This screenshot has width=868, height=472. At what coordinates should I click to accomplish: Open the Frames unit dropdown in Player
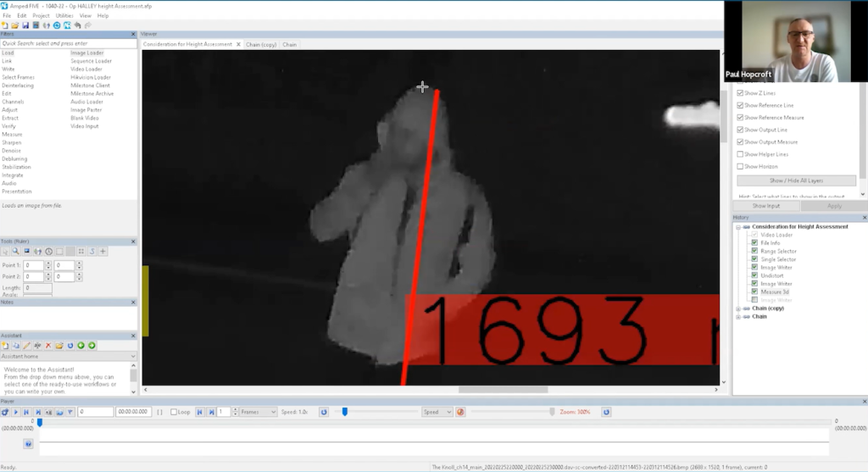(258, 412)
